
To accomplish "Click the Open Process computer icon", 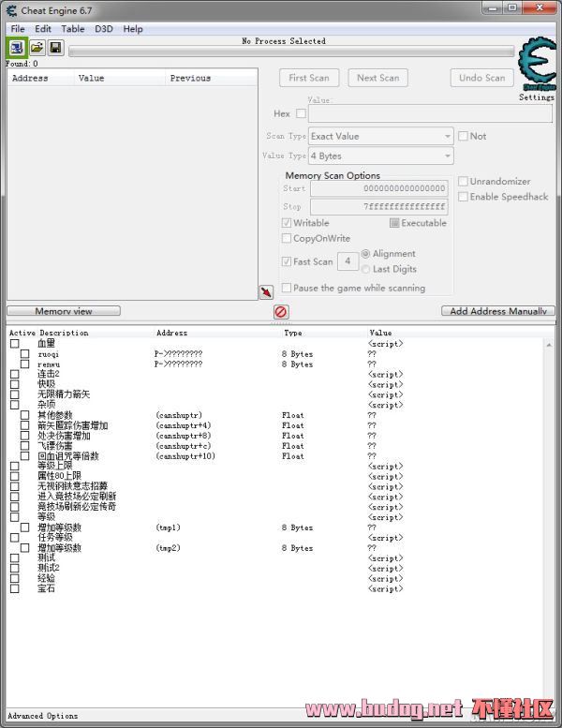I will tap(17, 47).
